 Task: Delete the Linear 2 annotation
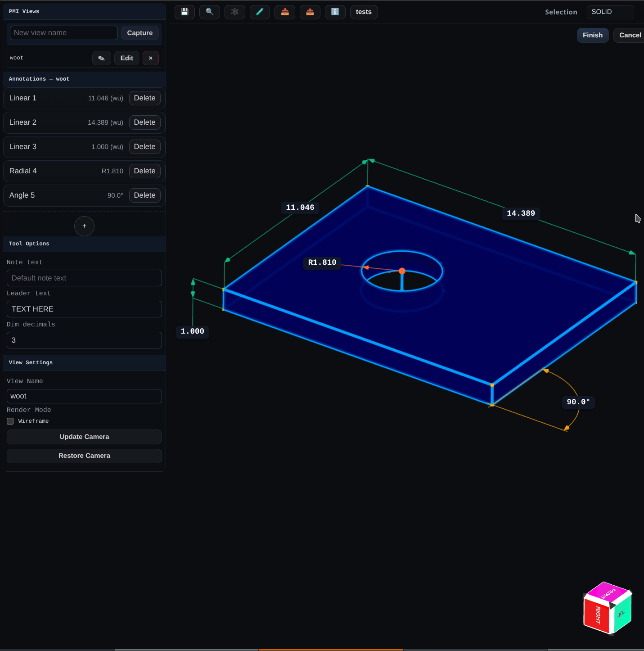(144, 122)
